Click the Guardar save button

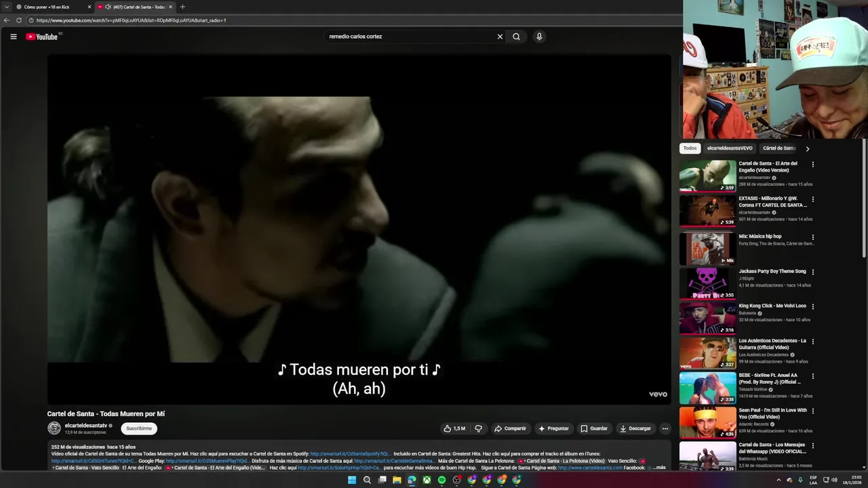[x=594, y=428]
